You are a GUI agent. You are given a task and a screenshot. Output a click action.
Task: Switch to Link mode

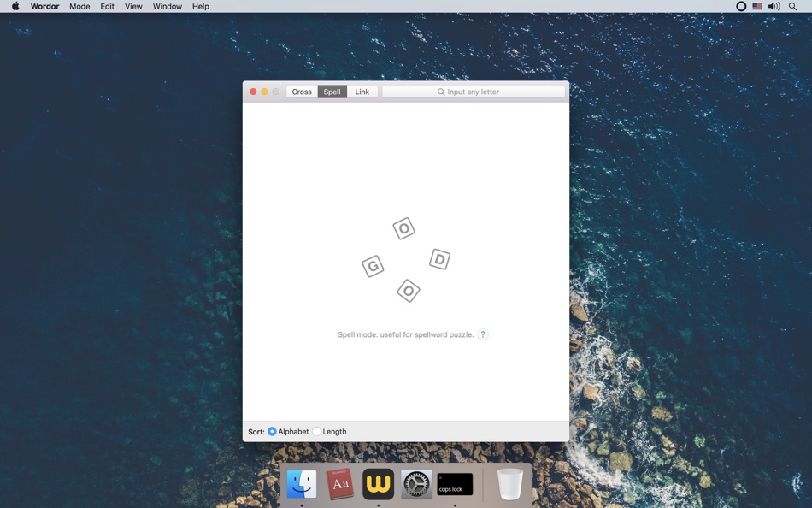(x=361, y=92)
